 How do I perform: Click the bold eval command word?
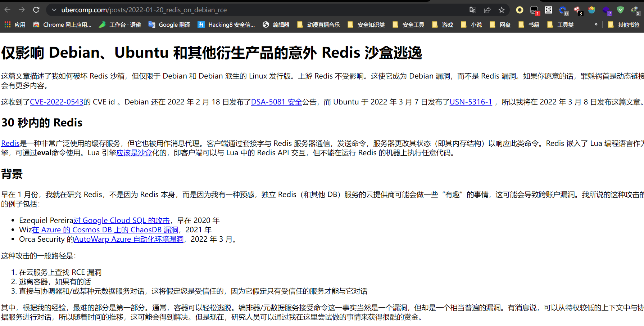[x=45, y=153]
